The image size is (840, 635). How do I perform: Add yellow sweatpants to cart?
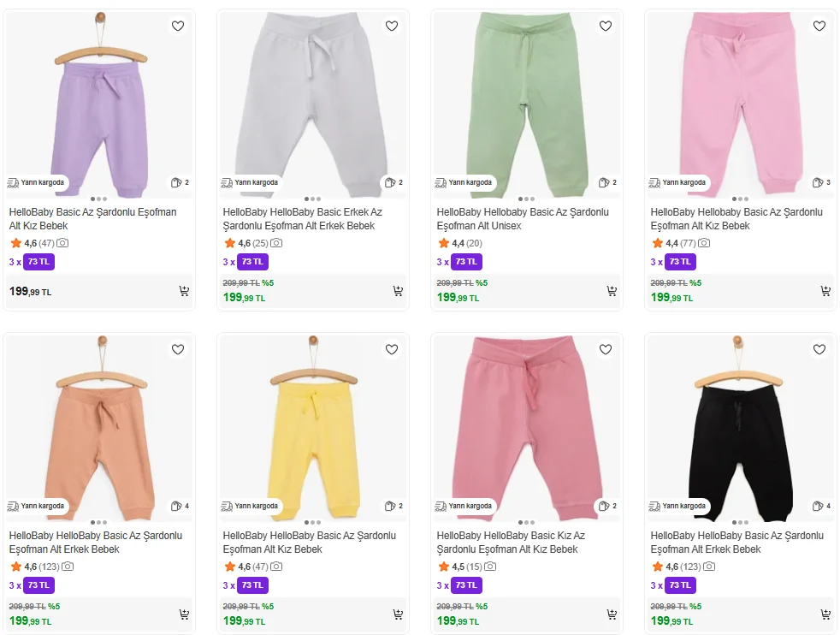(x=398, y=614)
